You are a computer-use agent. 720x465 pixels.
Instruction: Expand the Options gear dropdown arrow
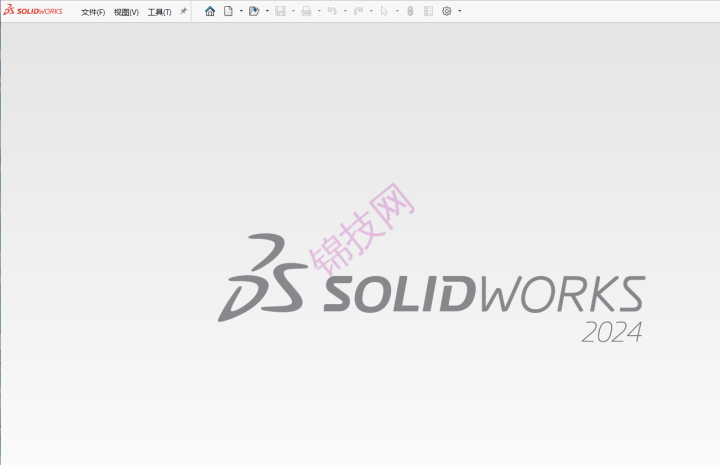coord(460,11)
